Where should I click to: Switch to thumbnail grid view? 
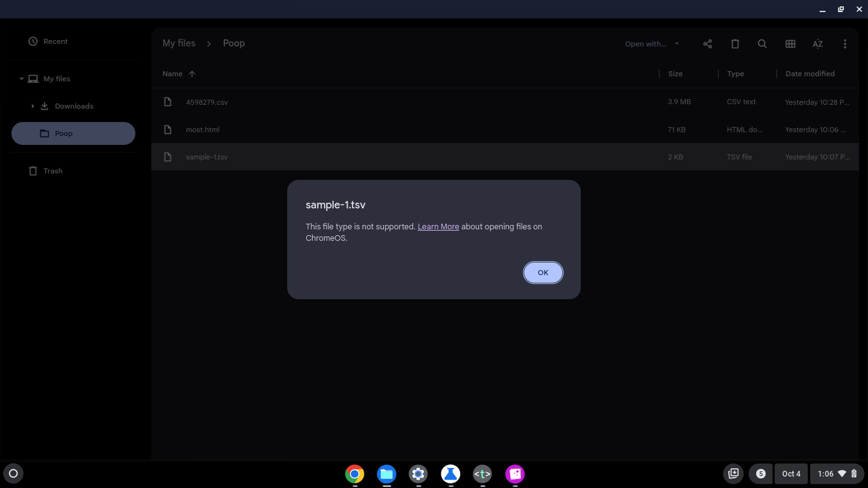tap(790, 44)
